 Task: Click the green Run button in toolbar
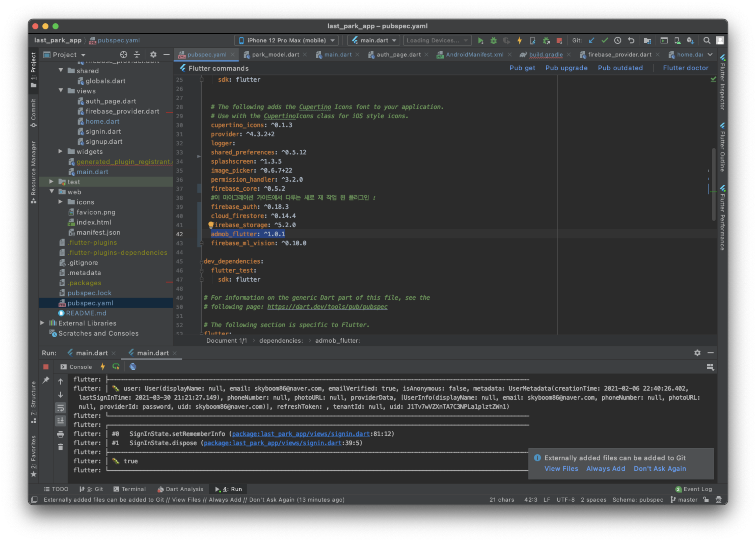(480, 41)
